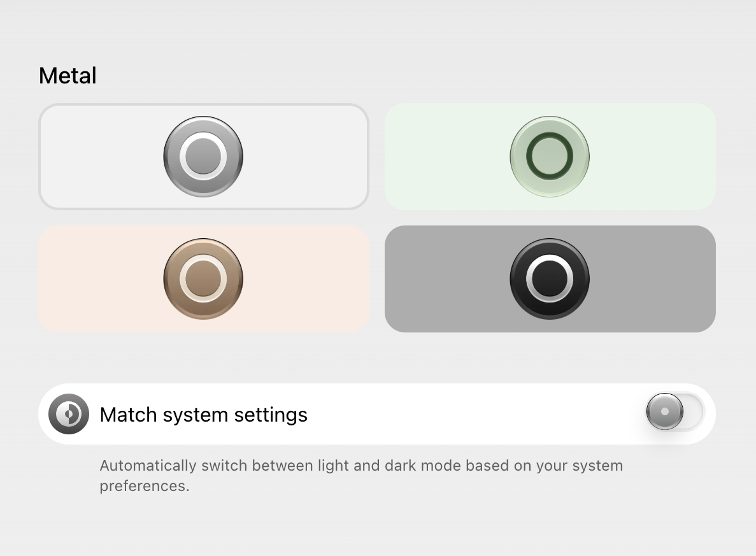Screen dimensions: 756x556
Task: Click the white ring on the black knob
Action: (550, 257)
